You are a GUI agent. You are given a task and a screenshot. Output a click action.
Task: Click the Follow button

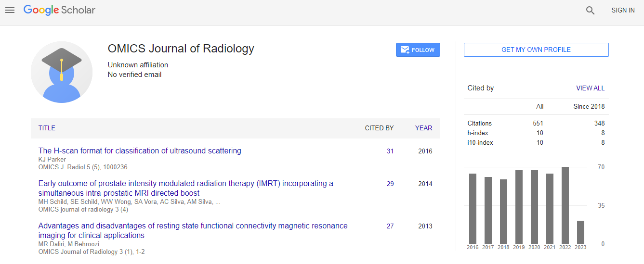418,50
